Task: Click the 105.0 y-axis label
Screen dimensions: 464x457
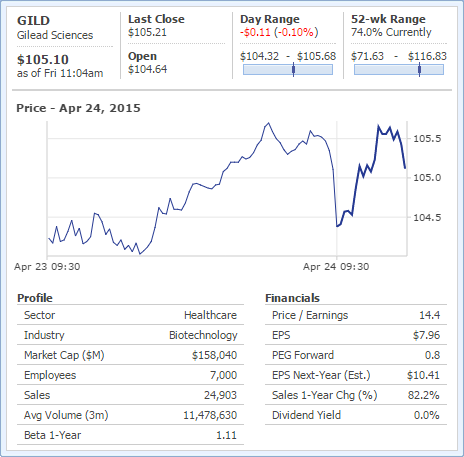Action: coord(427,178)
